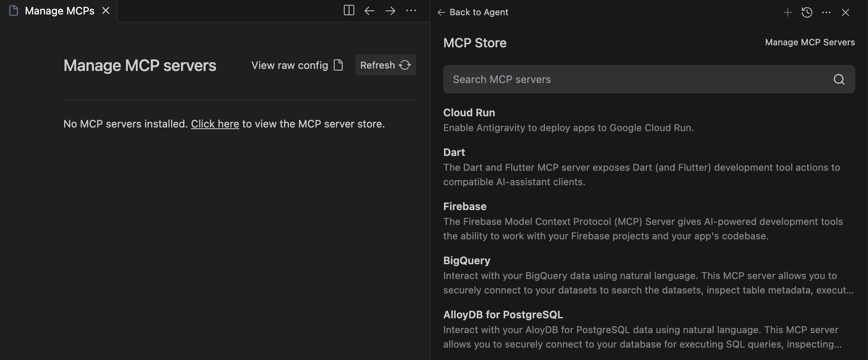
Task: Go forward with the editor right arrow
Action: (x=390, y=11)
